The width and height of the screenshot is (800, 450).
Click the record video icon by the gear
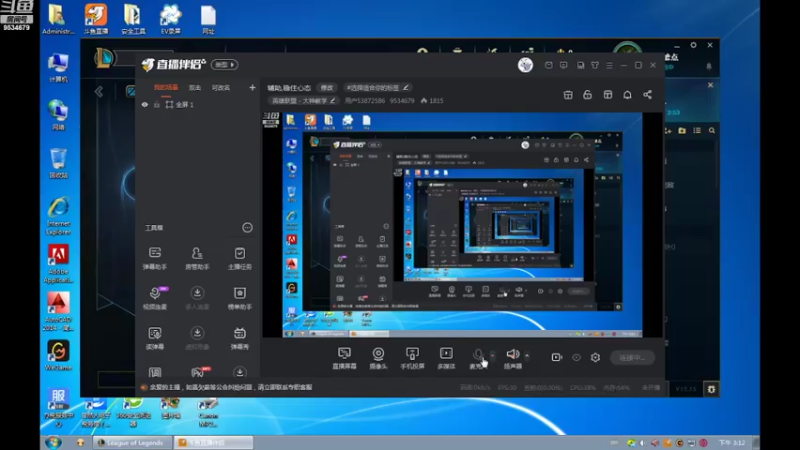(x=557, y=357)
